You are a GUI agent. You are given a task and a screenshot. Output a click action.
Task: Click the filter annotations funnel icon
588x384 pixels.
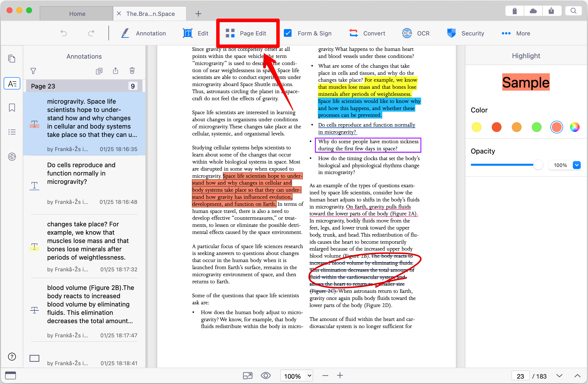click(x=33, y=71)
